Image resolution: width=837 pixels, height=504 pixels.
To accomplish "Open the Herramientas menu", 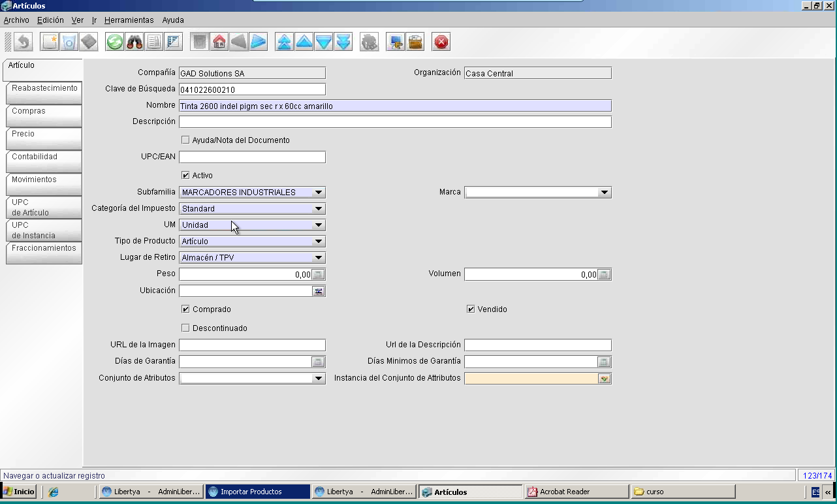I will coord(129,20).
